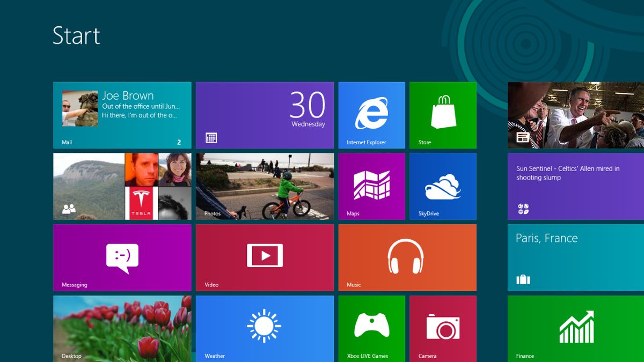644x362 pixels.
Task: Click the Messaging label text
Action: pyautogui.click(x=75, y=285)
